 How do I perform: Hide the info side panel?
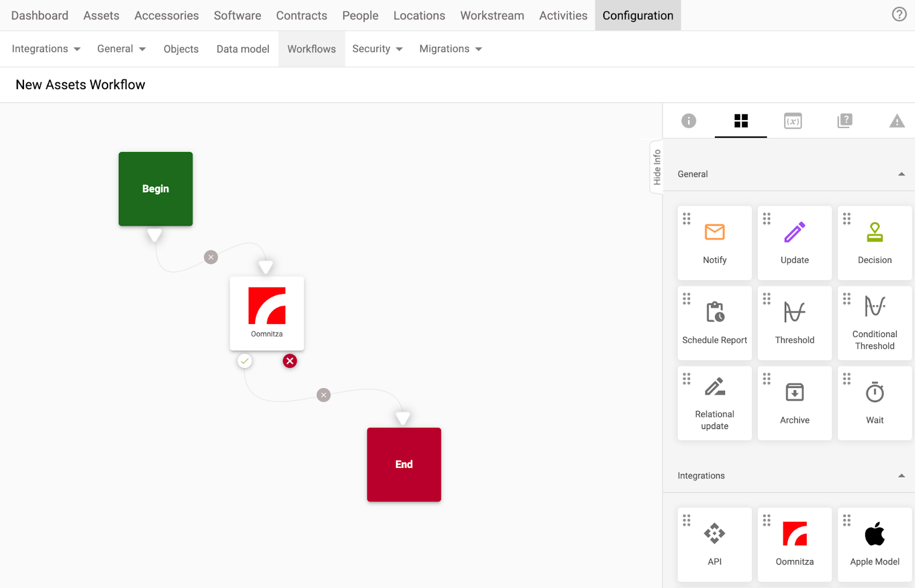[657, 167]
